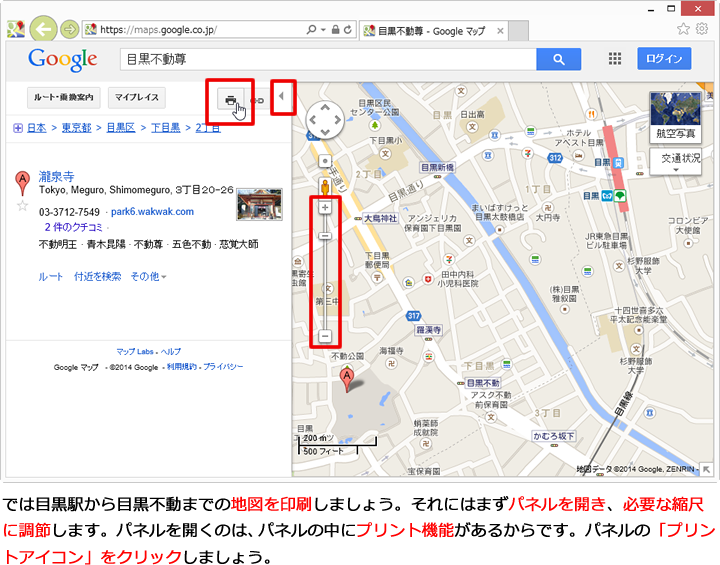The width and height of the screenshot is (720, 565).
Task: Click the browser back arrow button
Action: (x=44, y=30)
